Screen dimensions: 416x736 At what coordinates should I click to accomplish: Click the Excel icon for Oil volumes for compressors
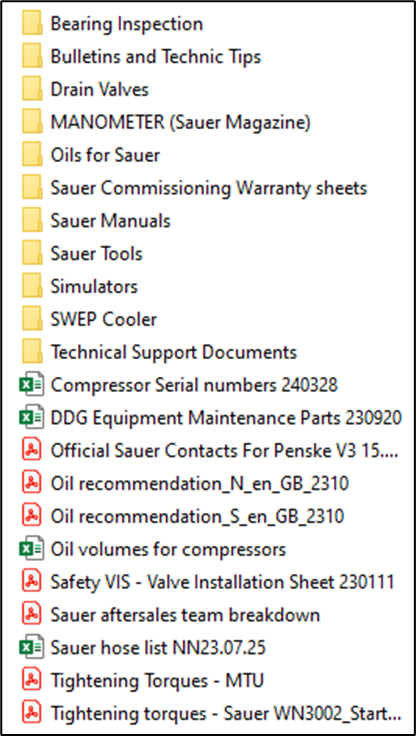coord(31,550)
